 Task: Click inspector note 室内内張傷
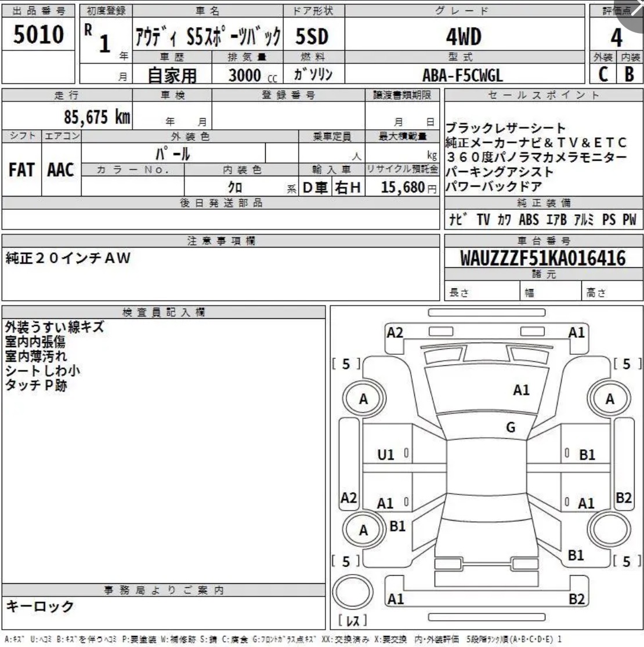click(35, 341)
